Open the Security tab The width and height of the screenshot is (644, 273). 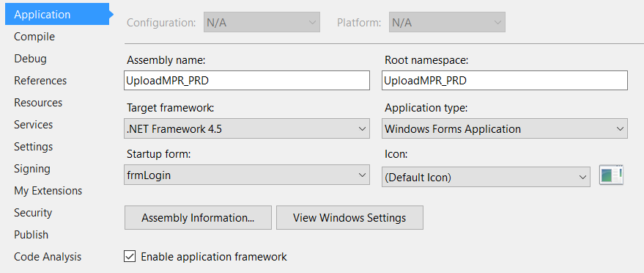point(33,213)
